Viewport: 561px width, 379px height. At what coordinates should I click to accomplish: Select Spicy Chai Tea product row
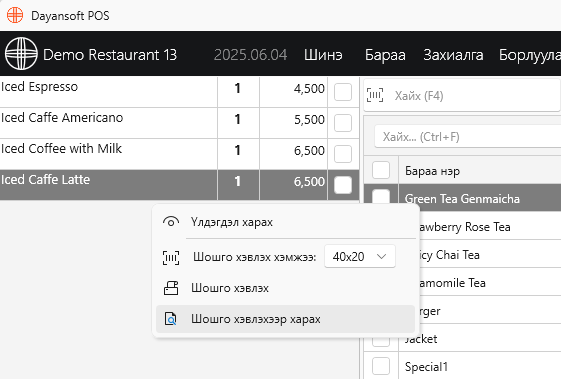point(490,254)
